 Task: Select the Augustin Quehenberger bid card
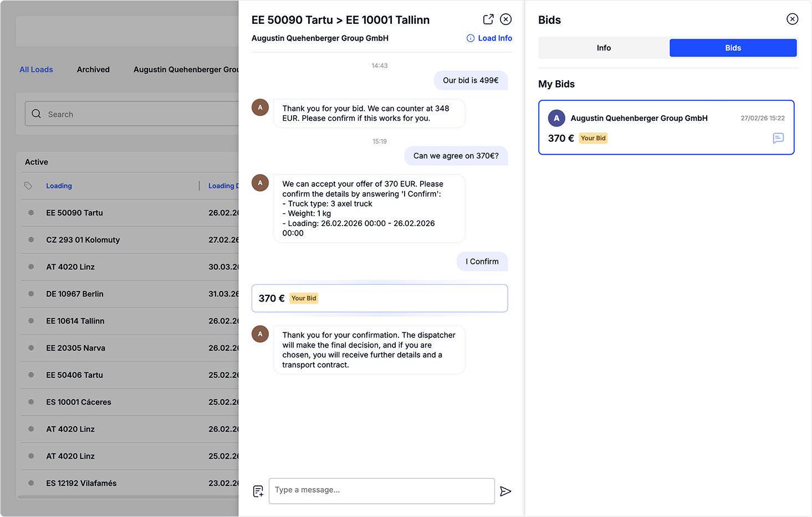click(x=665, y=127)
